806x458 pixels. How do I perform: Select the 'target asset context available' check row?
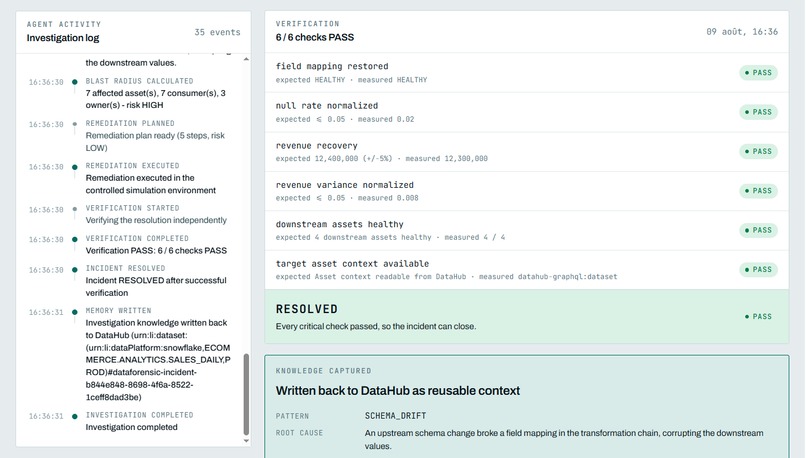(527, 269)
